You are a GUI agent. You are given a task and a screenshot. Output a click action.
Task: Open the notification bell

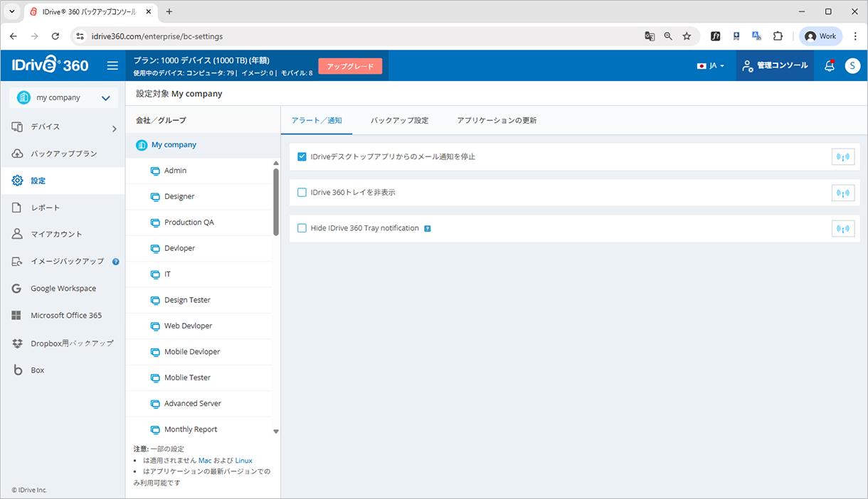tap(829, 65)
